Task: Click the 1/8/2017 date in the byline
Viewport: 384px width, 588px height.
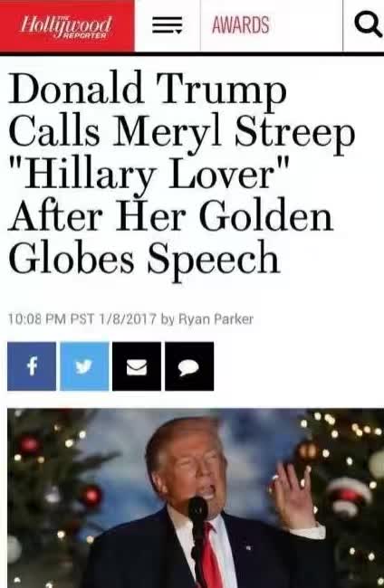Action: pos(128,319)
